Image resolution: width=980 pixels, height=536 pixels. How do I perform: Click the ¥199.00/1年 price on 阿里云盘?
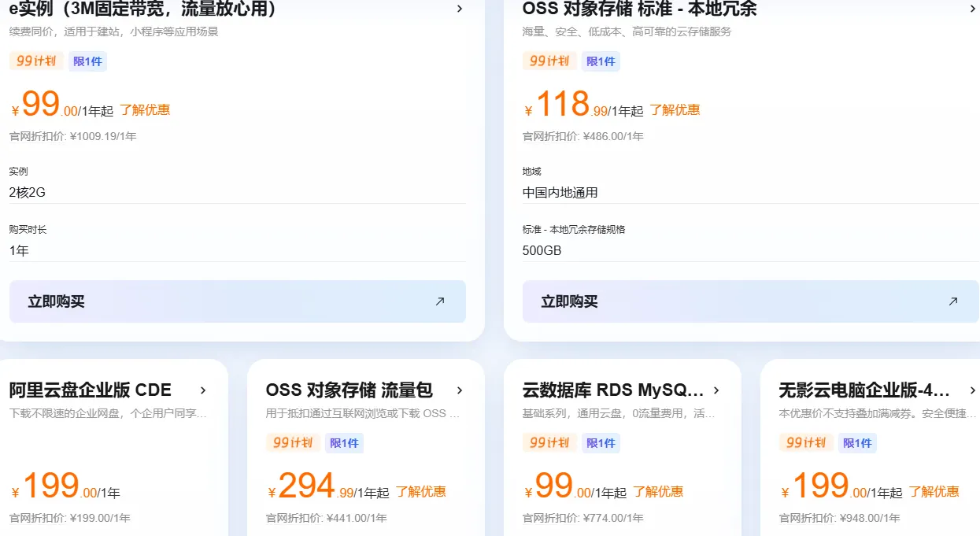(65, 486)
